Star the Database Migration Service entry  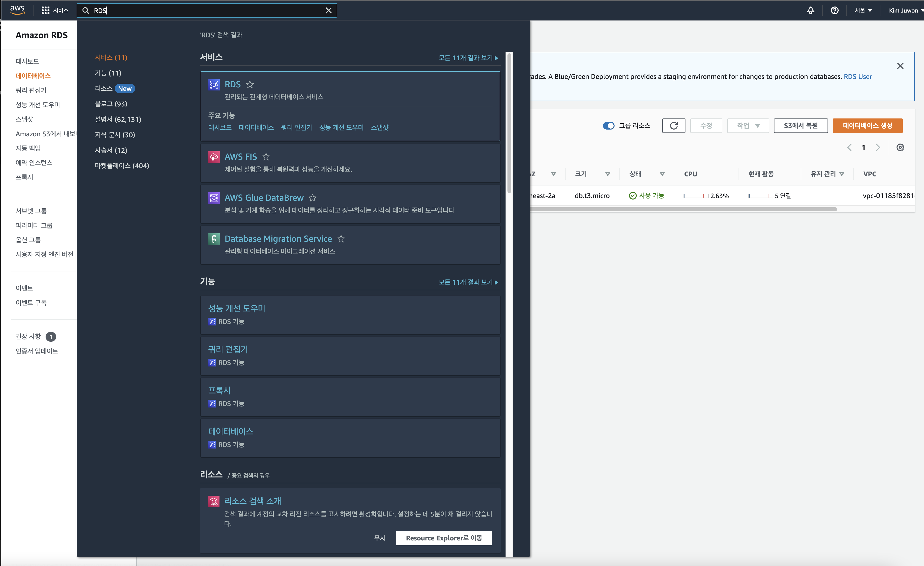(x=341, y=239)
